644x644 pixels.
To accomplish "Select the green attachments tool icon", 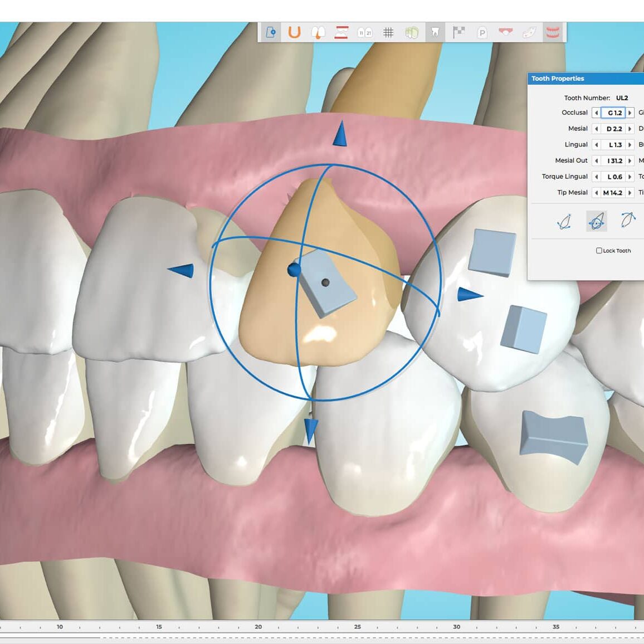I will coord(412,32).
